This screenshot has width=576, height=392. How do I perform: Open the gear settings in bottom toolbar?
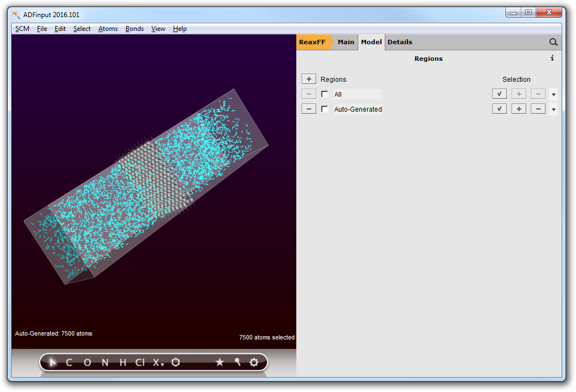254,362
